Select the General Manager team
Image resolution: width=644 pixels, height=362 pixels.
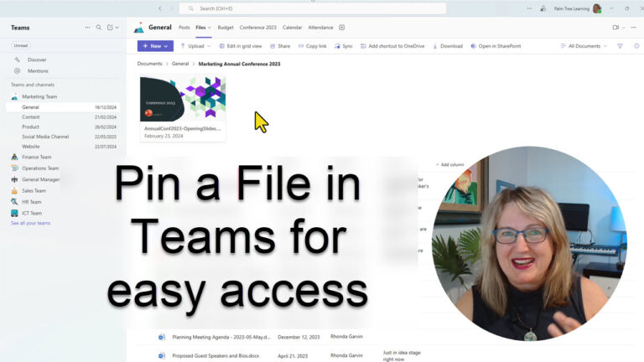pos(40,179)
